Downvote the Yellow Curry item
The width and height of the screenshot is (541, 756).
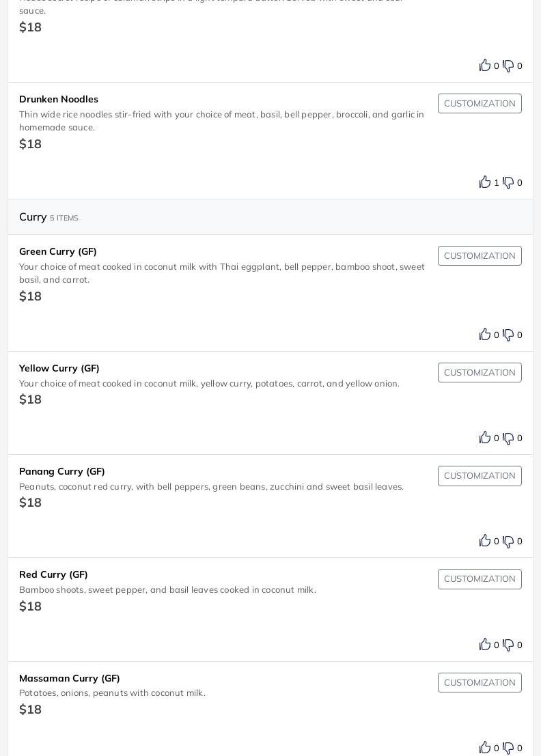pyautogui.click(x=508, y=438)
